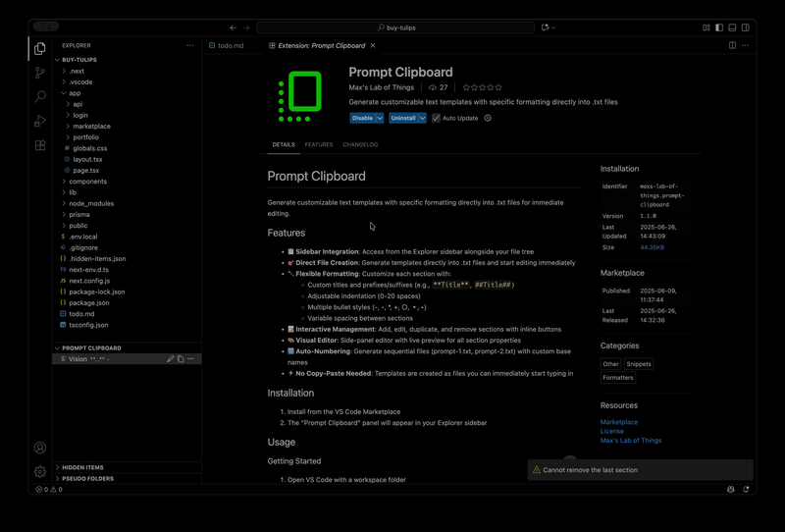Open the Copilot chevron dropdown
Viewport: 785px width, 532px height.
553,27
